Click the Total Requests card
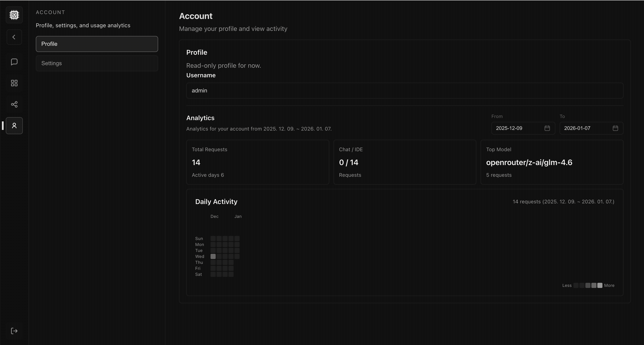Viewport: 644px width, 345px height. 257,162
